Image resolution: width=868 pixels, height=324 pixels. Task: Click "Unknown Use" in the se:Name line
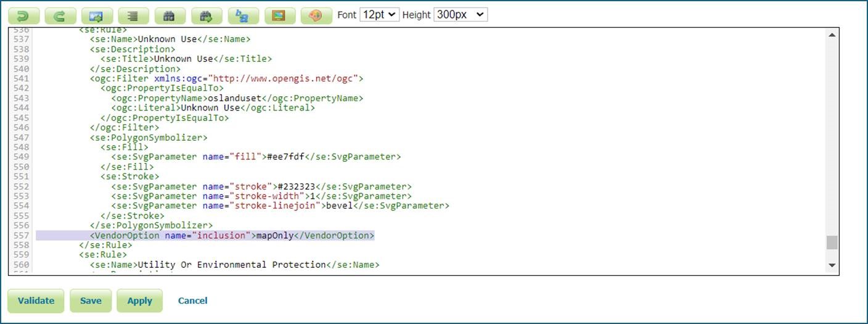(x=166, y=39)
